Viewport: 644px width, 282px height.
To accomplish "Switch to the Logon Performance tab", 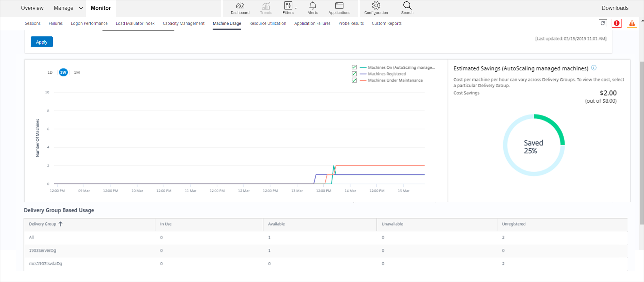I will (89, 23).
